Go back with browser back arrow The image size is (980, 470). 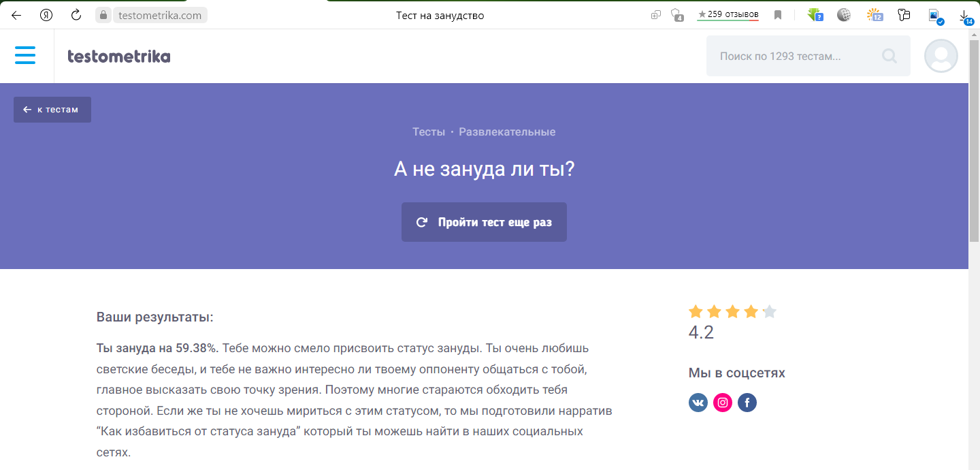pos(16,15)
